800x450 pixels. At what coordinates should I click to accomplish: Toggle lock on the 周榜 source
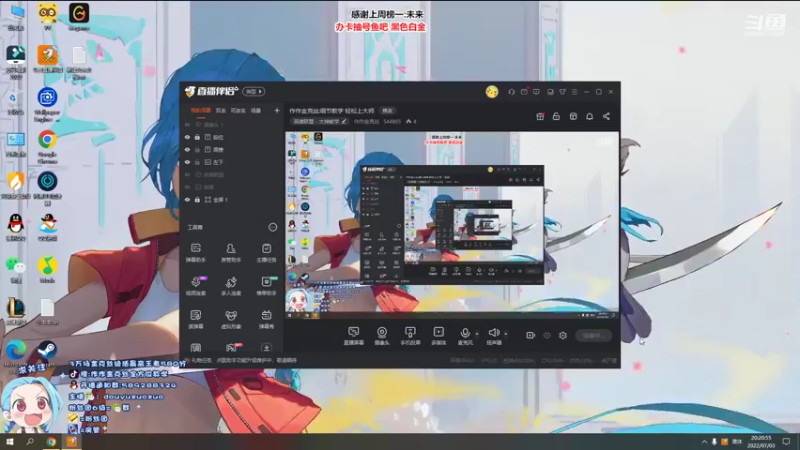point(197,149)
